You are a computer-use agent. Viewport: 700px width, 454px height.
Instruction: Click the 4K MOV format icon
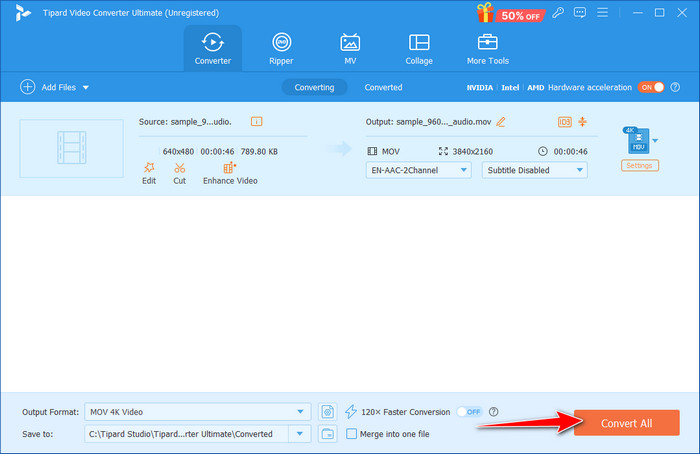637,140
